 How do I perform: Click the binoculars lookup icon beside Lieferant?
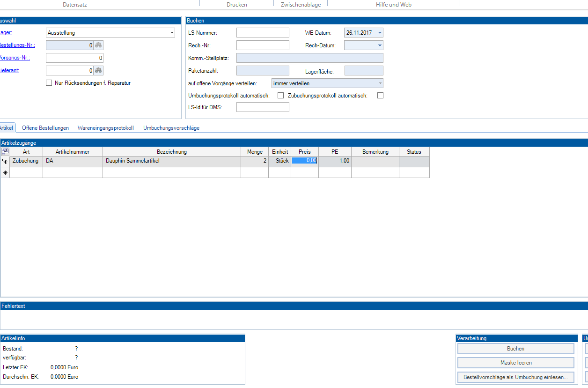click(98, 71)
